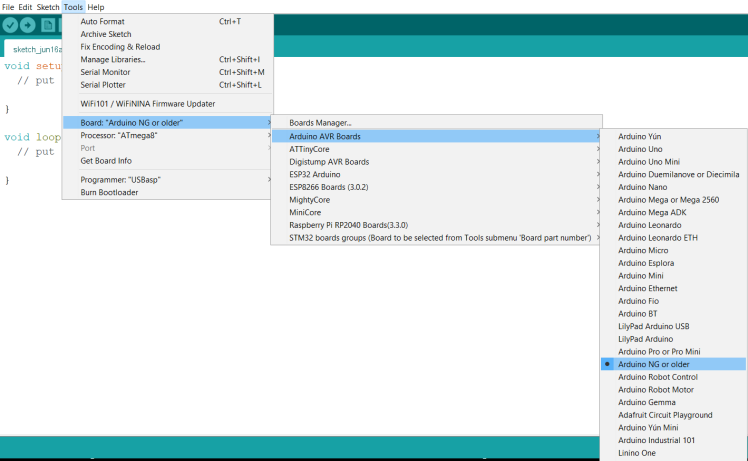Expand the ESP32 Arduino submenu

[436, 174]
